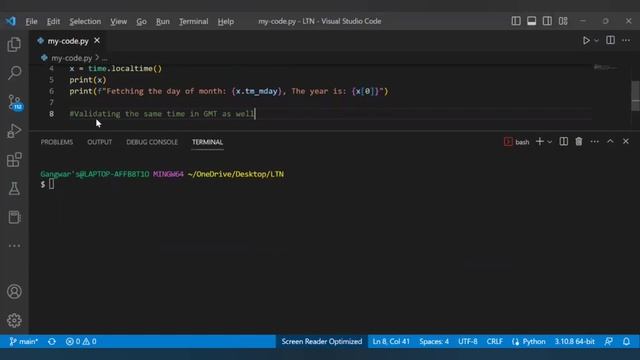Open notifications bell

pyautogui.click(x=626, y=341)
